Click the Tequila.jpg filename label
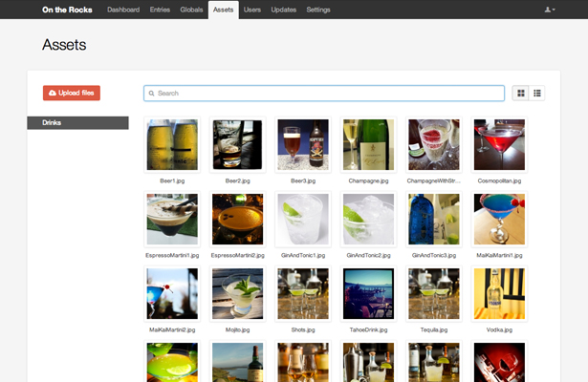The image size is (588, 382). click(x=434, y=329)
